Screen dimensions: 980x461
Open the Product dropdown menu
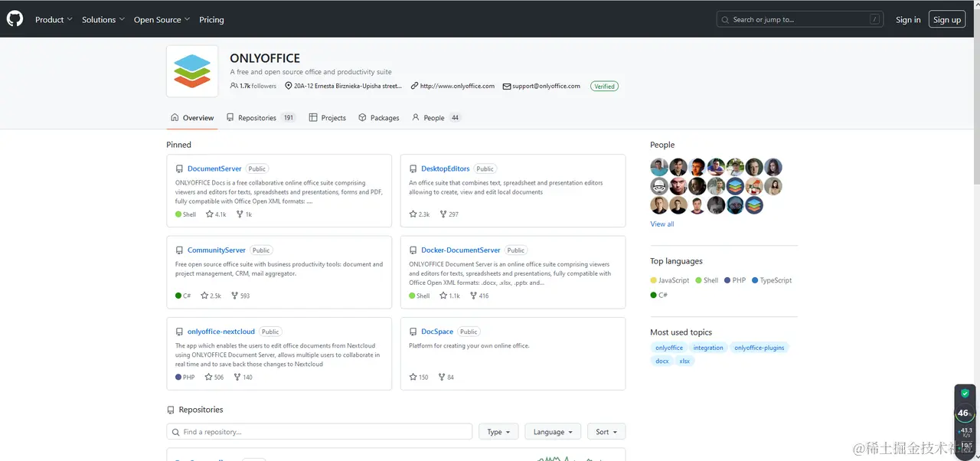54,20
